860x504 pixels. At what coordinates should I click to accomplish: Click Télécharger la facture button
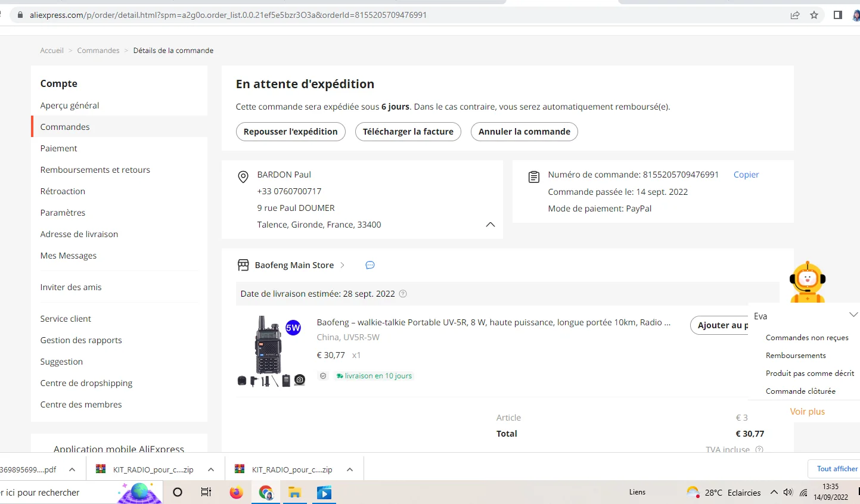408,132
